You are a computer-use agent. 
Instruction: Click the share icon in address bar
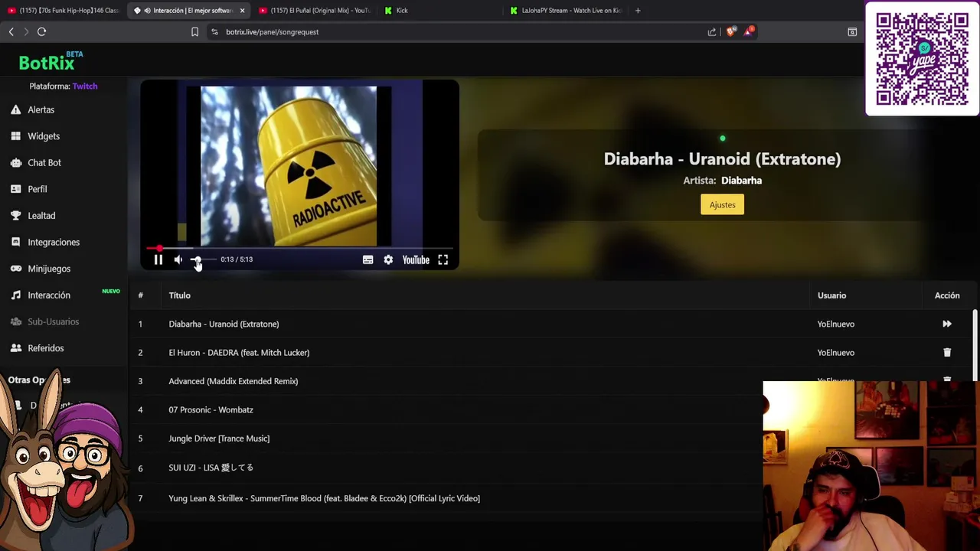click(x=712, y=32)
